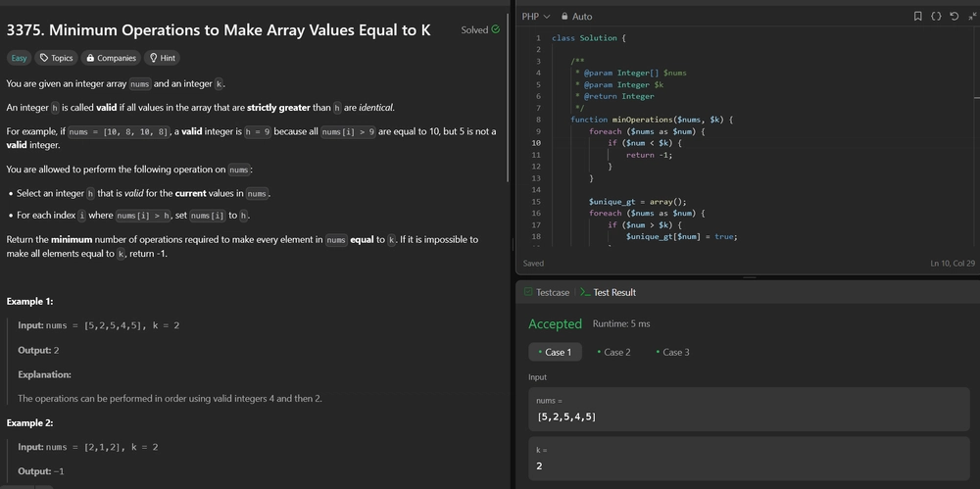
Task: Click code line 8 minOperations function
Action: point(652,120)
